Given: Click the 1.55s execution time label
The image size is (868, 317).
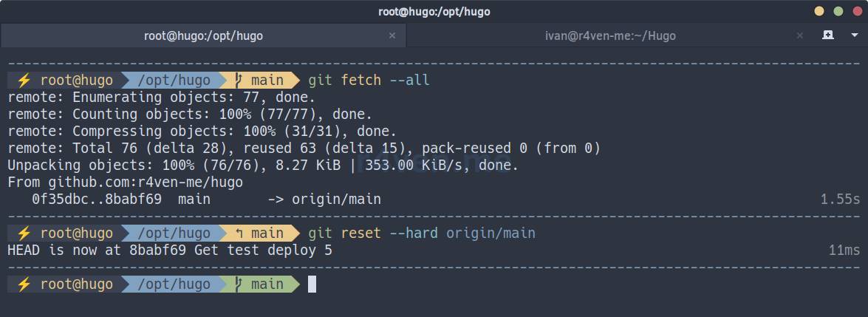Looking at the screenshot, I should point(840,200).
